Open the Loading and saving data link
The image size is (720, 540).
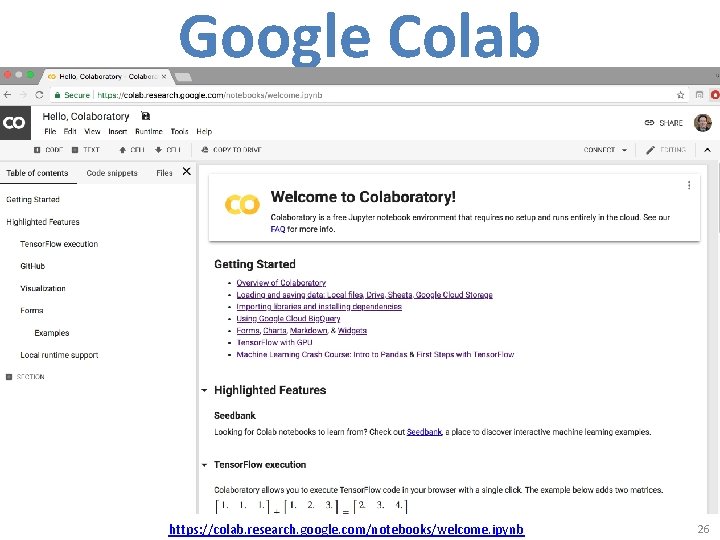[x=365, y=294]
